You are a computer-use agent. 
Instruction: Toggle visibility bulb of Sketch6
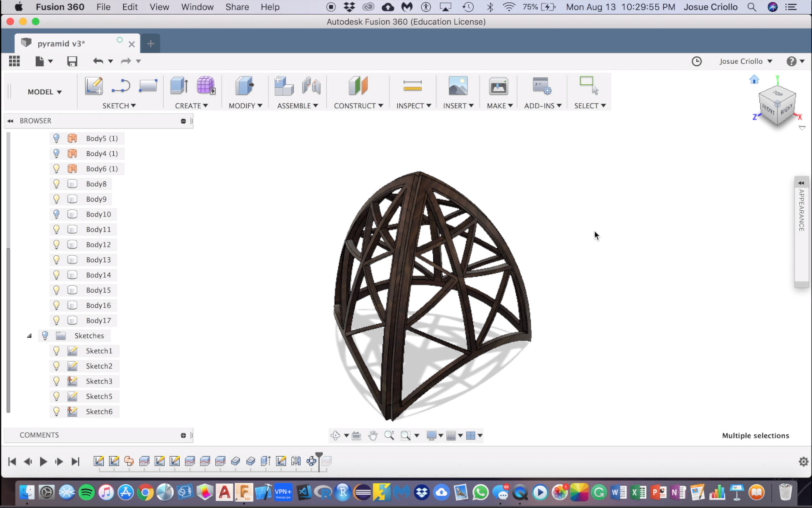[56, 411]
